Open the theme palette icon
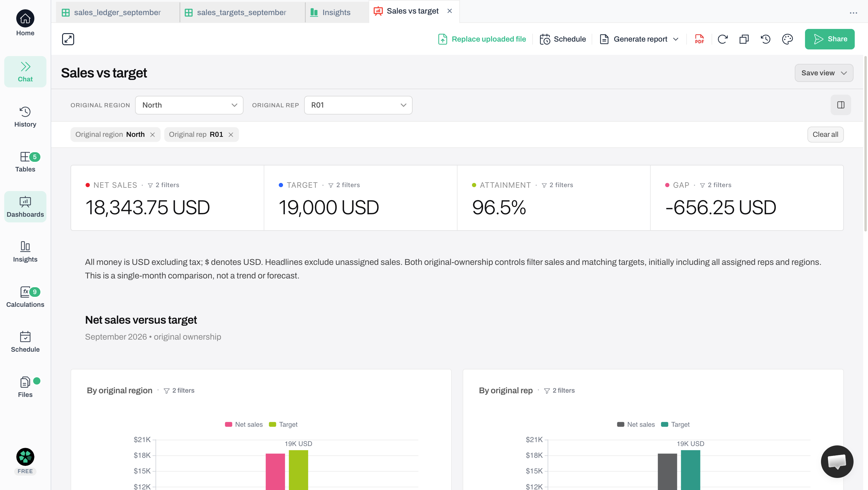 click(788, 39)
